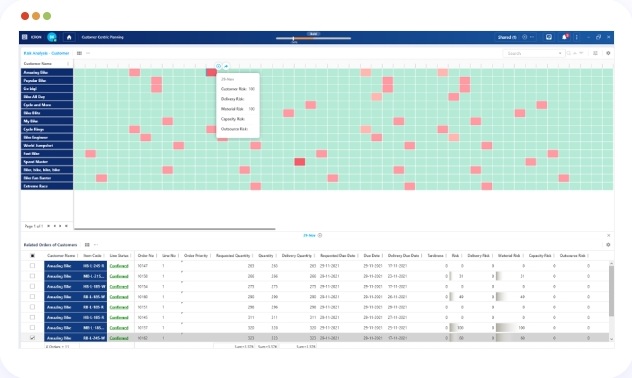Image resolution: width=632 pixels, height=378 pixels.
Task: Go to the next page in pager
Action: click(60, 226)
